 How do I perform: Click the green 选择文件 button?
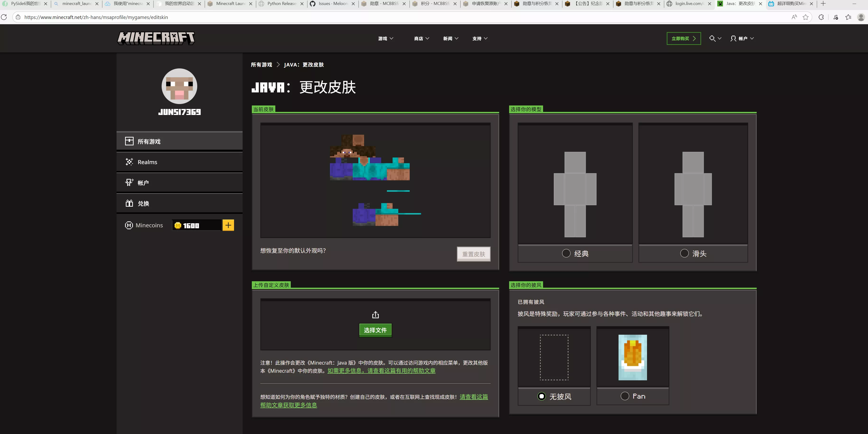pyautogui.click(x=375, y=330)
